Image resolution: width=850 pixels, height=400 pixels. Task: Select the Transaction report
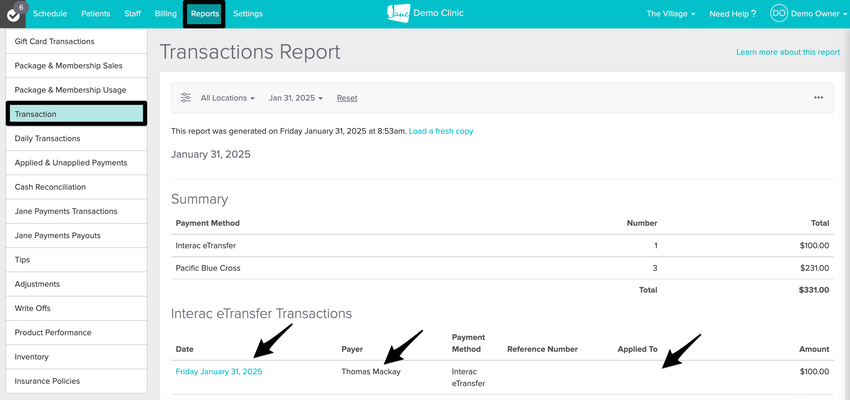(x=76, y=114)
